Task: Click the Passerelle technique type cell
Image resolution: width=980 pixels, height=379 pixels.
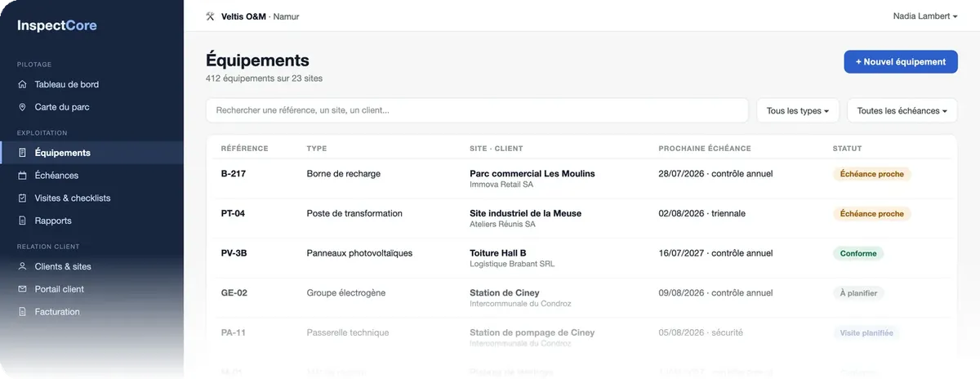Action: 347,332
